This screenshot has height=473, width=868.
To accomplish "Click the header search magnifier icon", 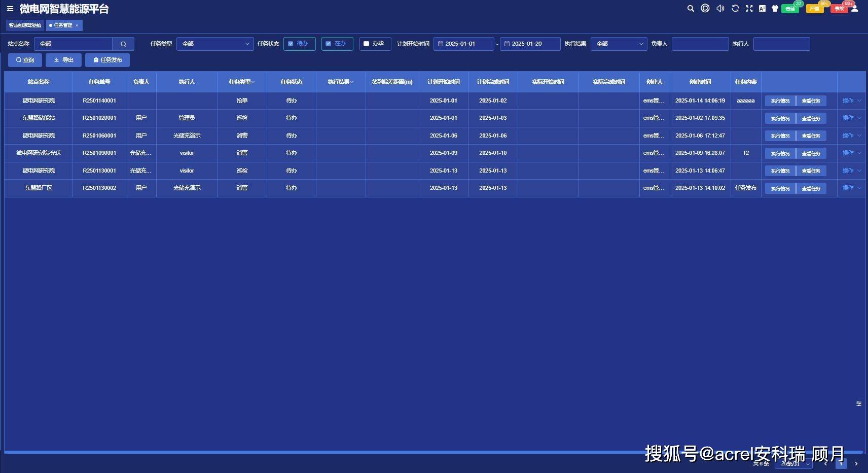I will [691, 9].
